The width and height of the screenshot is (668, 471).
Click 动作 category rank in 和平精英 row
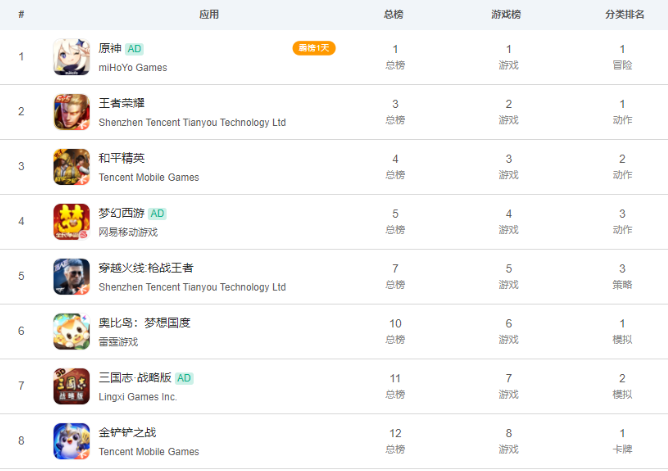point(622,175)
